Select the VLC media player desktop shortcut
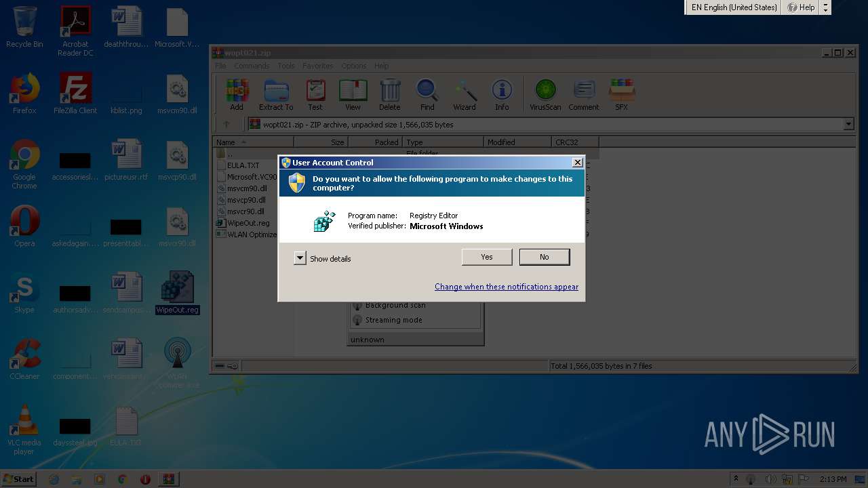This screenshot has width=868, height=488. pyautogui.click(x=24, y=430)
